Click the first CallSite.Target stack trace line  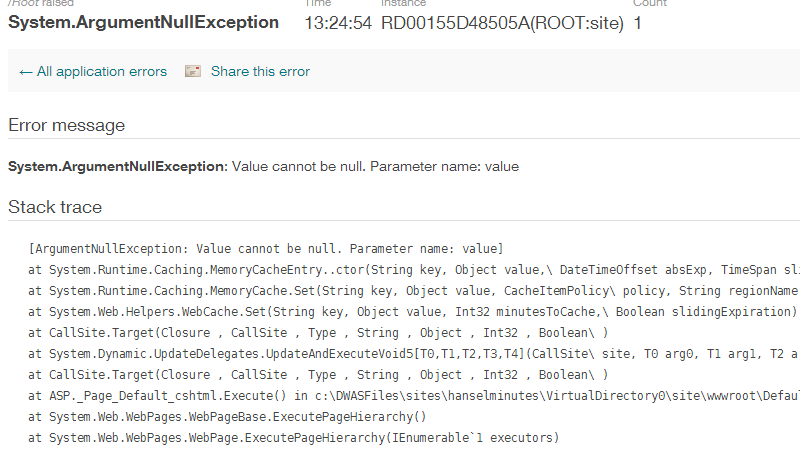pos(318,333)
